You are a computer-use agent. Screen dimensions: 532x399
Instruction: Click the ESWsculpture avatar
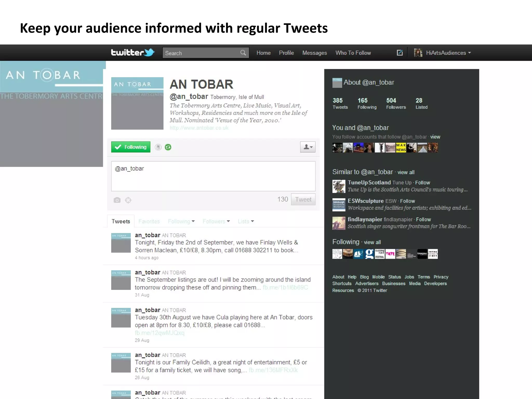[339, 205]
